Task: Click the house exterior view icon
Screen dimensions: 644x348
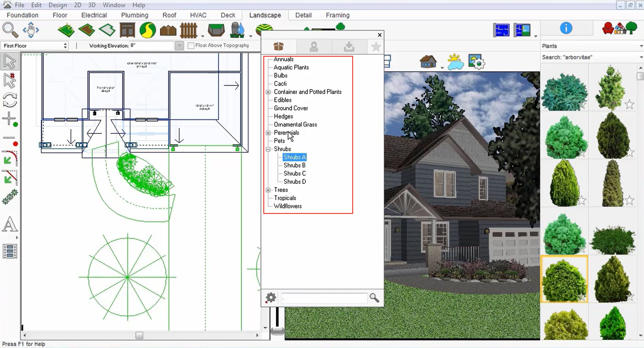Action: [x=428, y=62]
